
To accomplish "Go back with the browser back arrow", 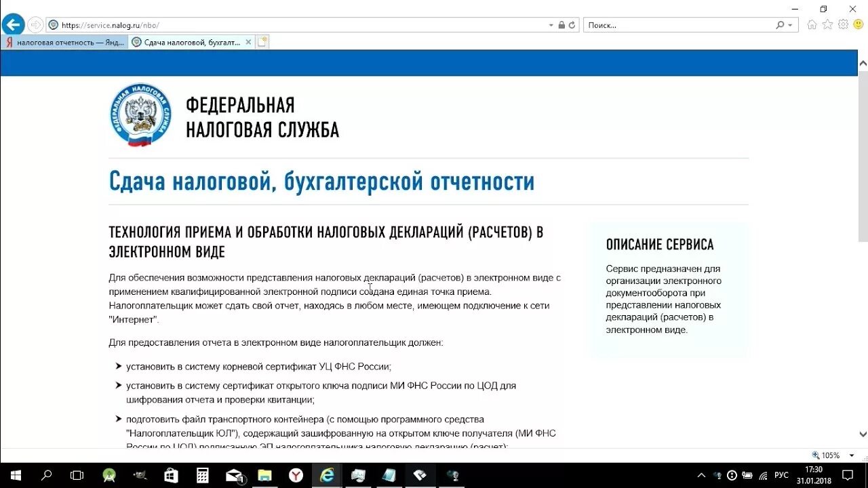I will tap(13, 25).
